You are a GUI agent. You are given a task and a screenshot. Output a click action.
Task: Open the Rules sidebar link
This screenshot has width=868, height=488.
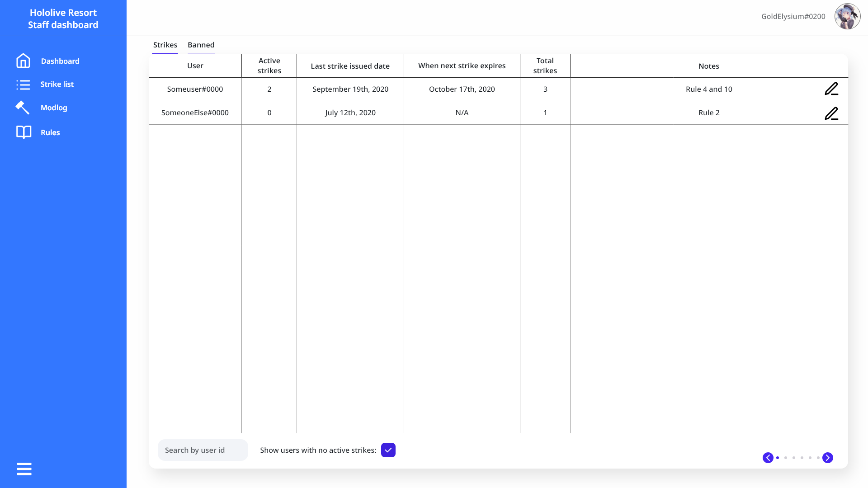50,132
